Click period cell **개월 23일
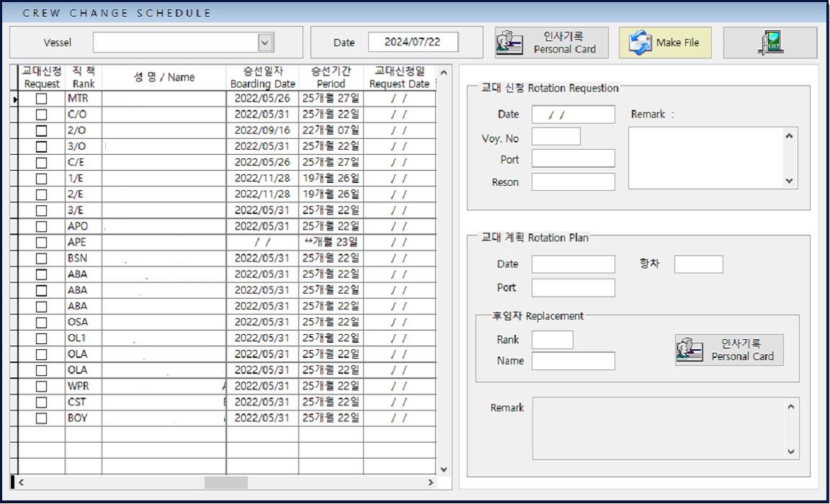Viewport: 830px width, 504px height. [x=331, y=242]
